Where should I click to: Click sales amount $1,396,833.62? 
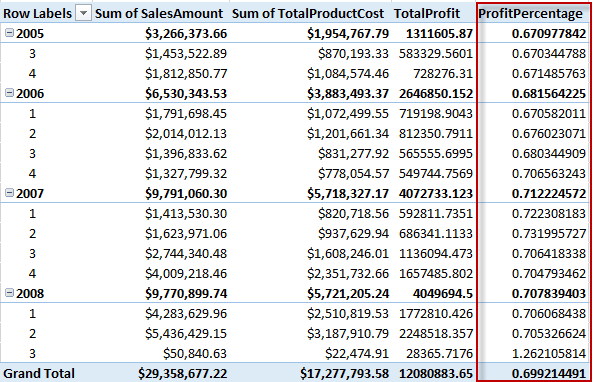pyautogui.click(x=186, y=153)
